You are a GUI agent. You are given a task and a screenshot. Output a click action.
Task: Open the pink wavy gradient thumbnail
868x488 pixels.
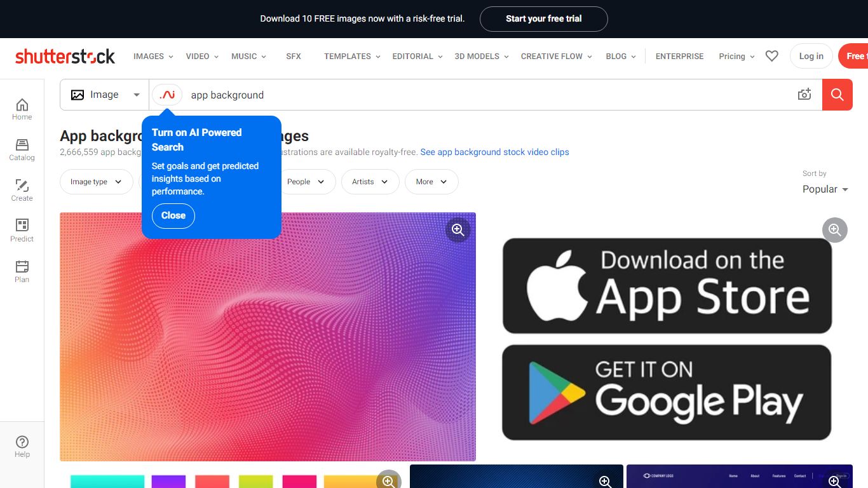(x=268, y=337)
